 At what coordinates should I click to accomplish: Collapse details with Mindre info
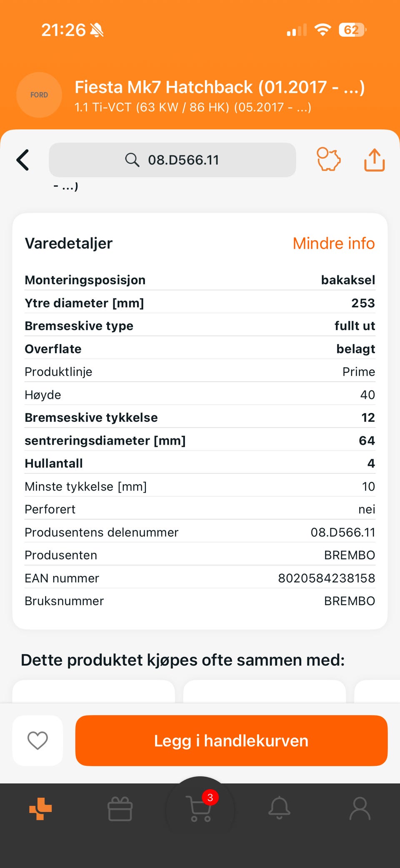[x=334, y=243]
